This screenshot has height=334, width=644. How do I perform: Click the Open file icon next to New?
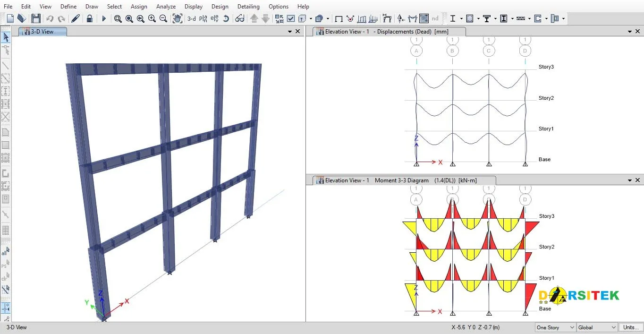coord(21,18)
